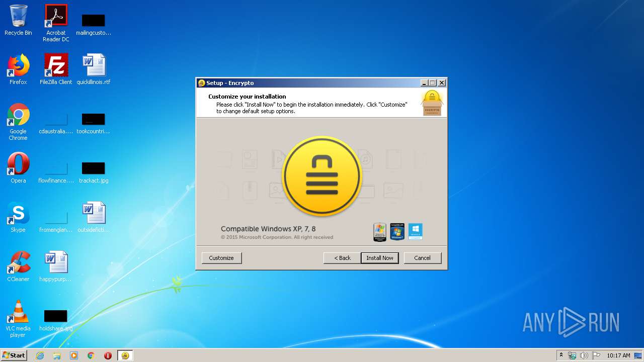Click the "Compatible Windows XP, 7, 8" text
This screenshot has height=362, width=644.
268,229
